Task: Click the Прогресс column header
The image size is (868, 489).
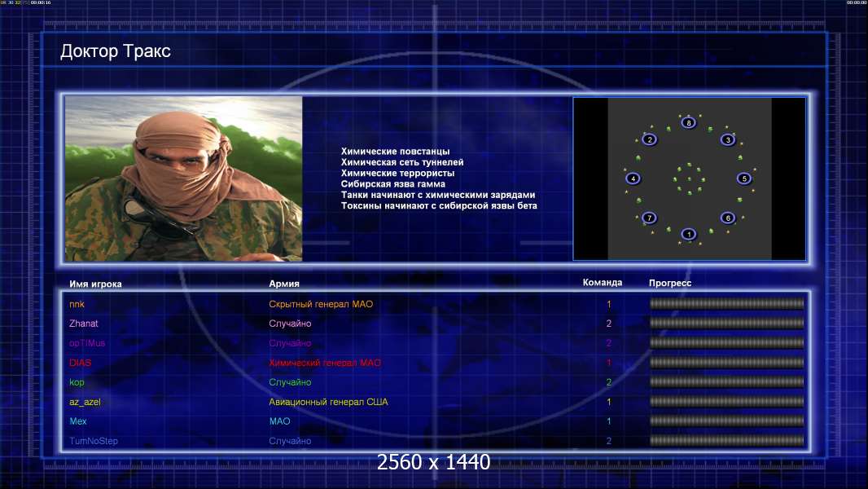Action: pyautogui.click(x=670, y=283)
